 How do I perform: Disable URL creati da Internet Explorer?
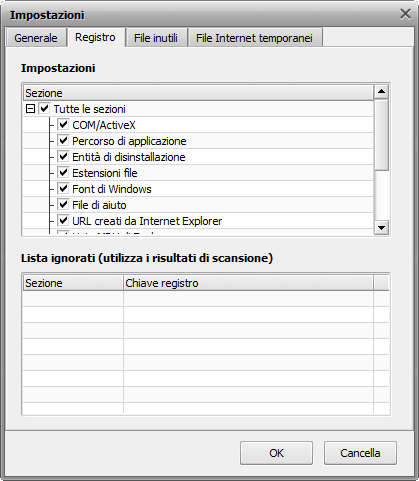click(63, 221)
